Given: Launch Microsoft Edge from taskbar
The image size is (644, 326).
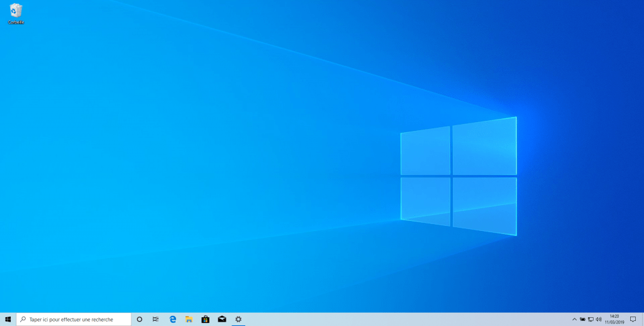Looking at the screenshot, I should [173, 320].
